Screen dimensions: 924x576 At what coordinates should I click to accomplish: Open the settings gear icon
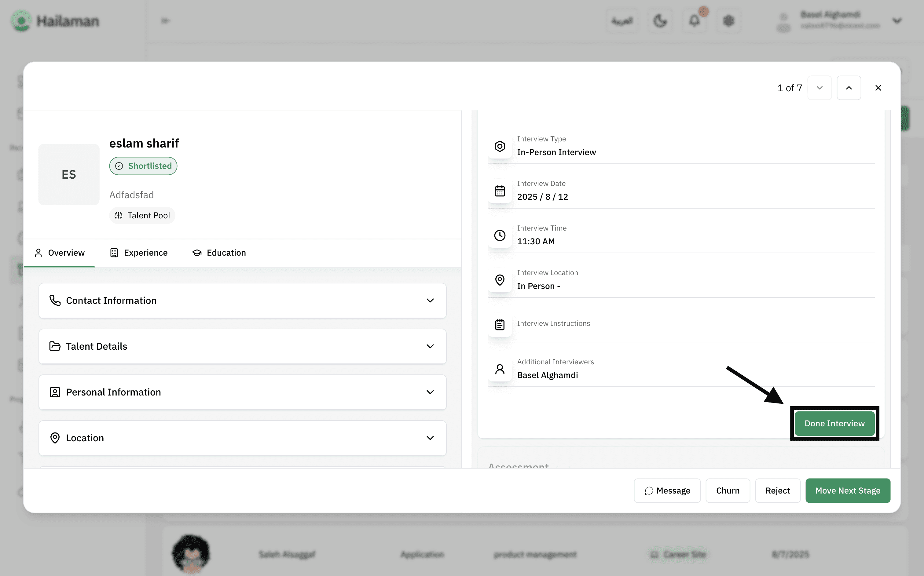point(728,20)
